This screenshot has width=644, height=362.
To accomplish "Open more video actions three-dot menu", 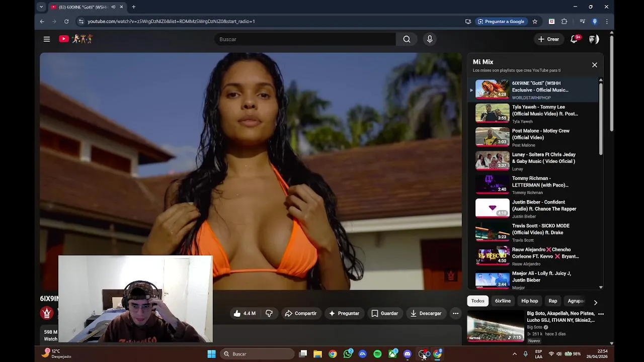I will 455,313.
